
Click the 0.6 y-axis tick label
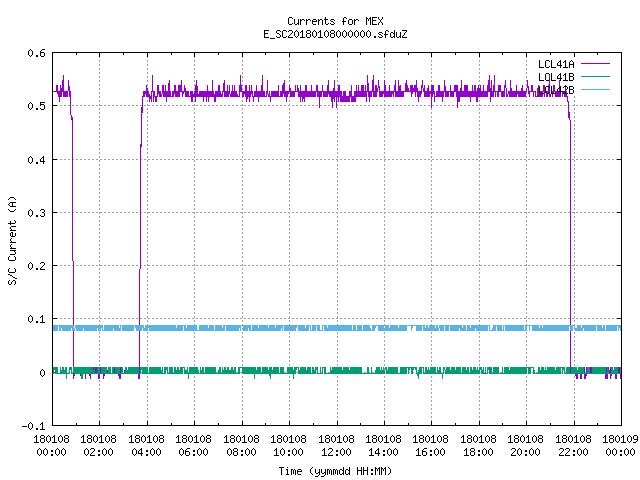pos(36,53)
